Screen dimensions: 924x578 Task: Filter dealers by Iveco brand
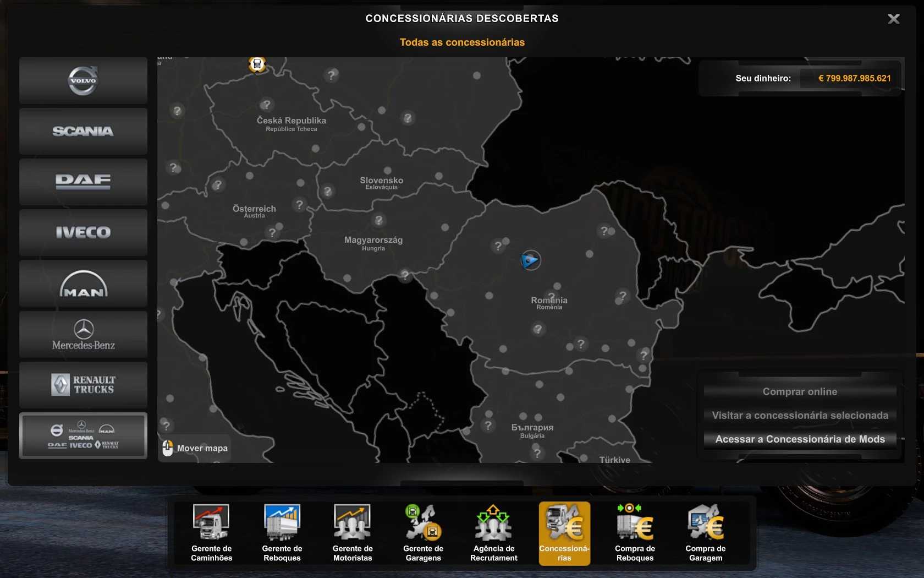83,233
